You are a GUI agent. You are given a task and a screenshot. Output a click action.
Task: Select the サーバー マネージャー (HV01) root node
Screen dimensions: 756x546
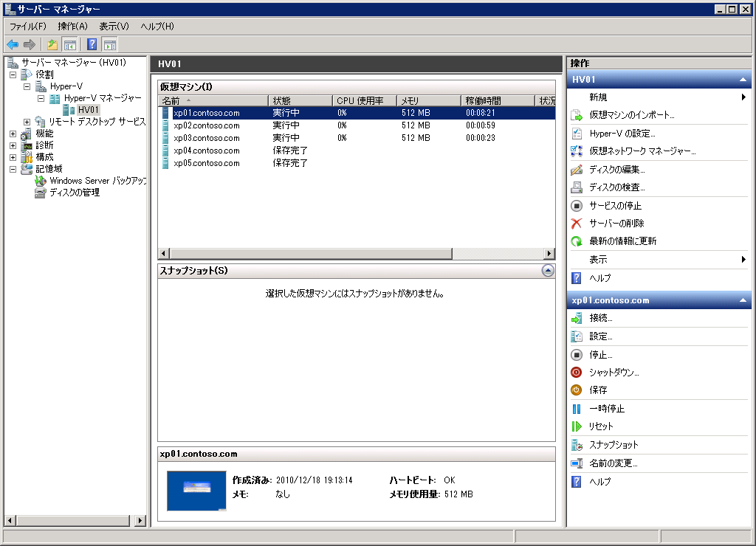(x=74, y=63)
